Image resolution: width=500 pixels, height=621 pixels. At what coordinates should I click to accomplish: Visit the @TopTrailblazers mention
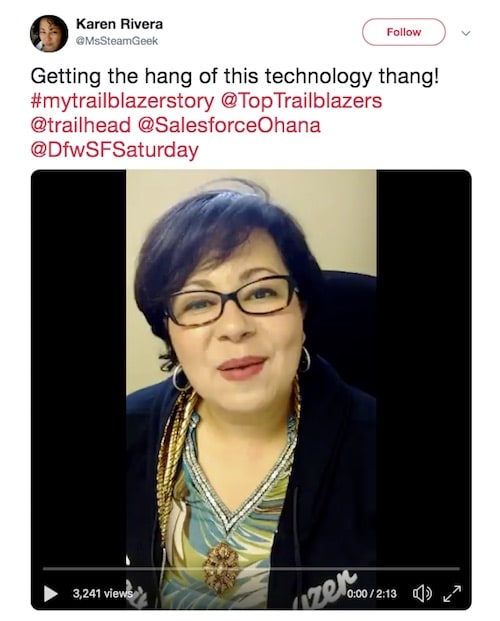(x=301, y=101)
